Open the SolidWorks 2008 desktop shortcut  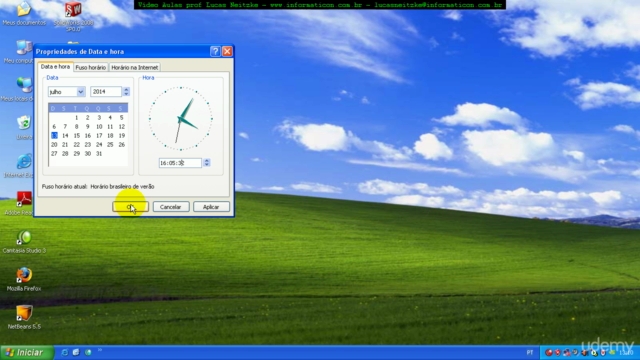point(73,16)
